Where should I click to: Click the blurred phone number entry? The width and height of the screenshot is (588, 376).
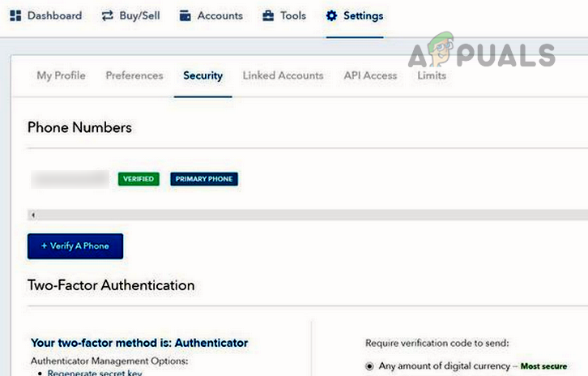click(70, 179)
